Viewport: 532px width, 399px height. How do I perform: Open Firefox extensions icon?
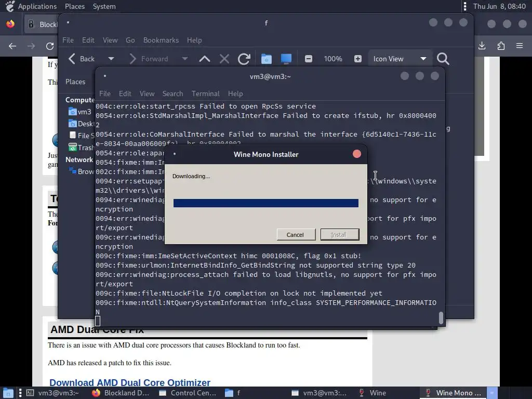(x=501, y=46)
